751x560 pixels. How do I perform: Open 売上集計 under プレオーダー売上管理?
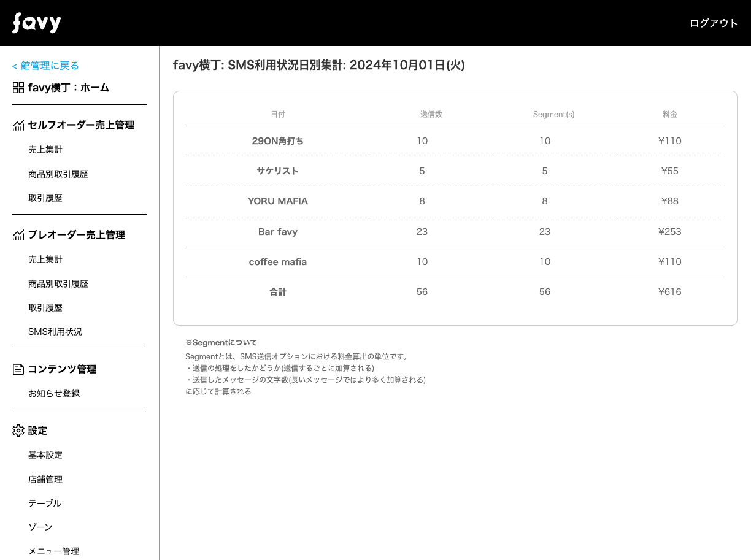click(x=45, y=259)
